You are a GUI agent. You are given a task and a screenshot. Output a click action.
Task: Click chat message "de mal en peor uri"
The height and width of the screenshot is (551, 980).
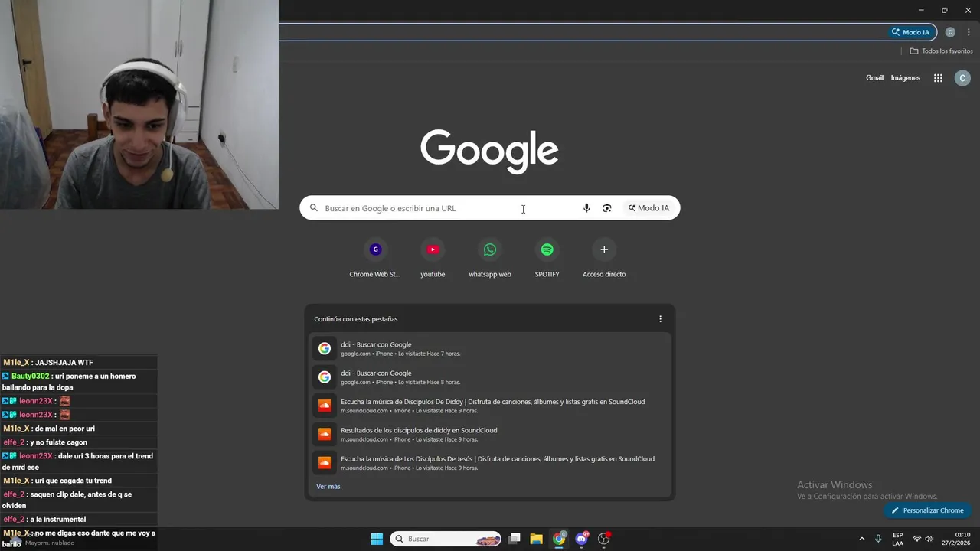pyautogui.click(x=64, y=429)
